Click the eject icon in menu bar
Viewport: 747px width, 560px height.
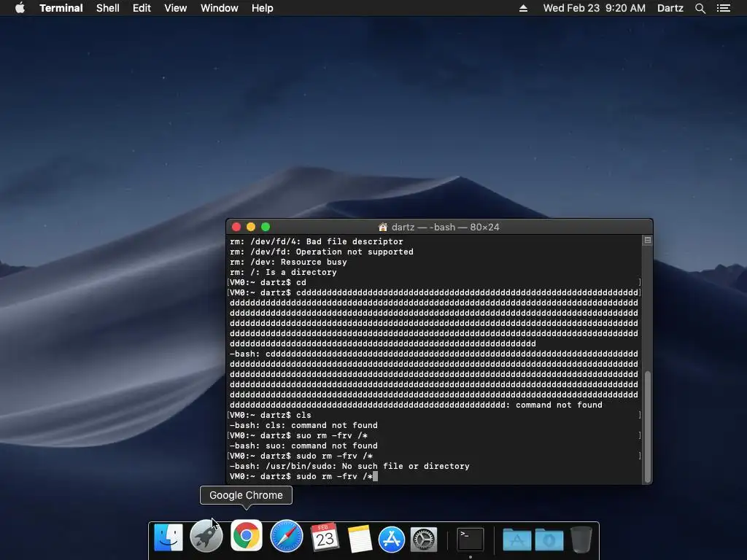(523, 8)
